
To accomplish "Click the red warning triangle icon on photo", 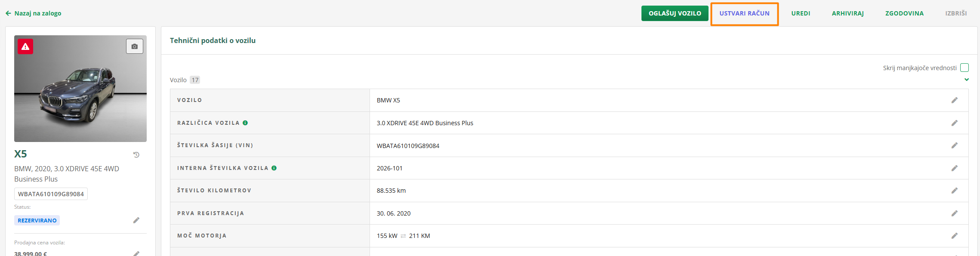I will (25, 46).
